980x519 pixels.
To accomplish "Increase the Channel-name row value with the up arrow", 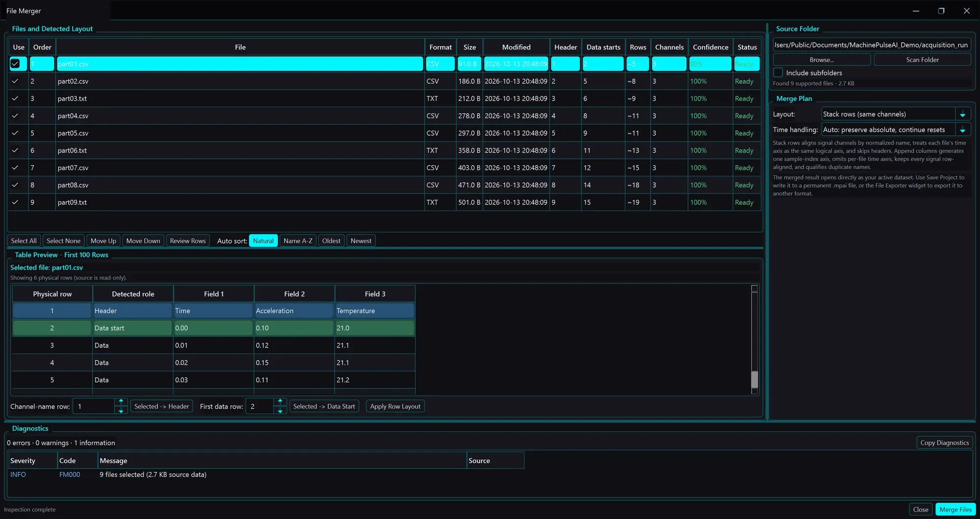I will point(121,401).
